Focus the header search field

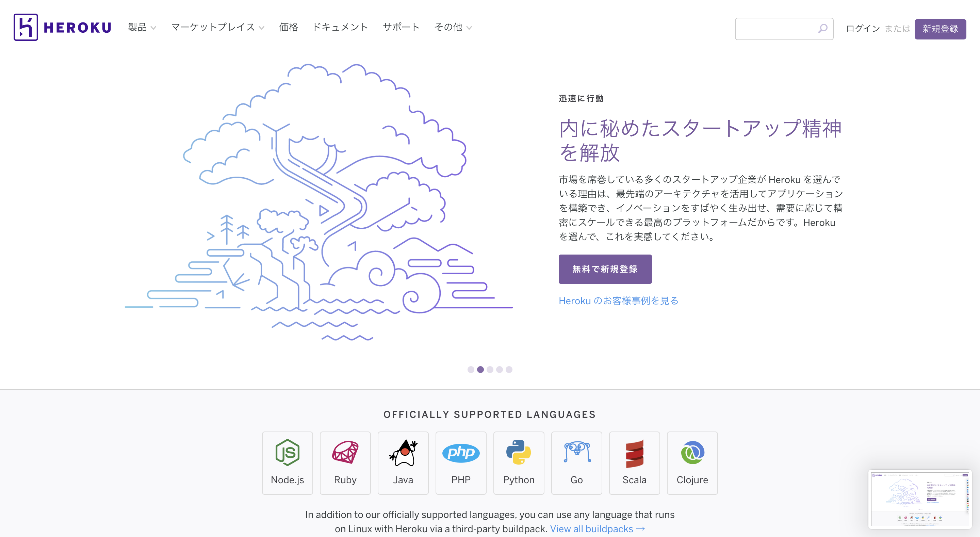(x=784, y=29)
